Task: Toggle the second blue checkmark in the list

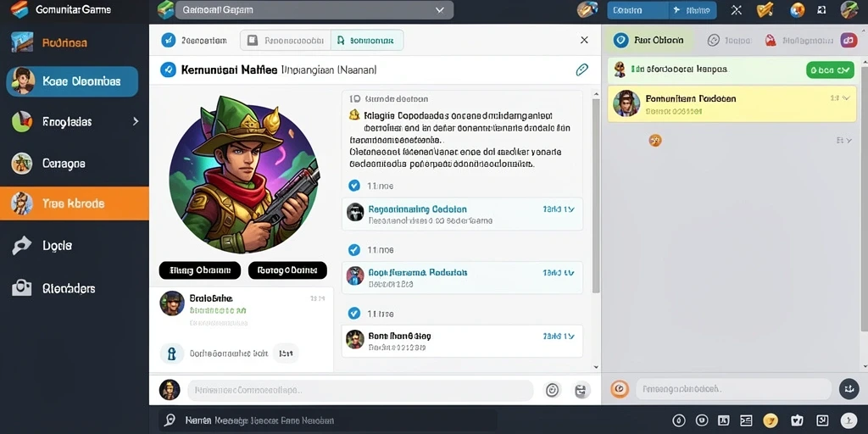Action: [354, 250]
